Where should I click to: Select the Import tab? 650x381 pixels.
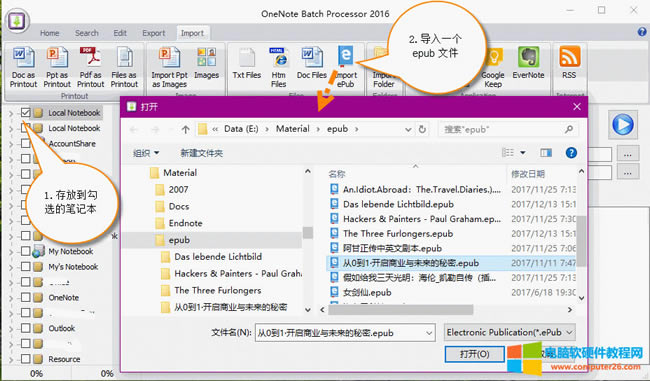pos(192,33)
